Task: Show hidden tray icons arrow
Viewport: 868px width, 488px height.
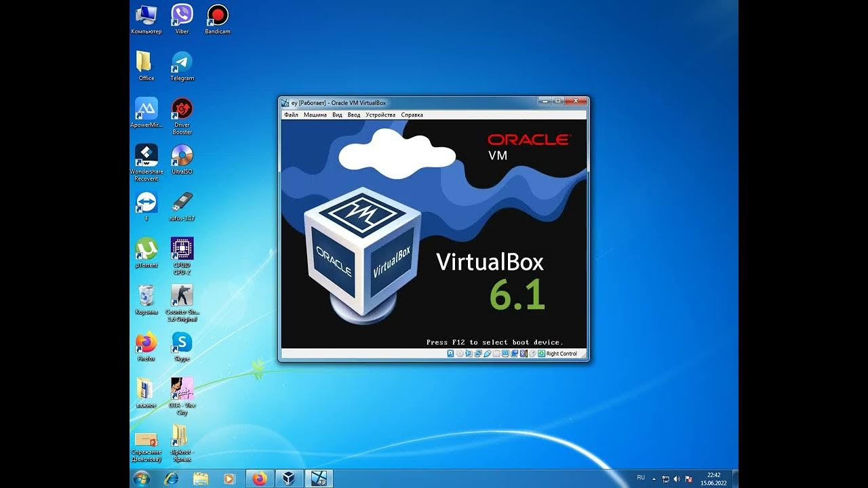Action: [654, 479]
